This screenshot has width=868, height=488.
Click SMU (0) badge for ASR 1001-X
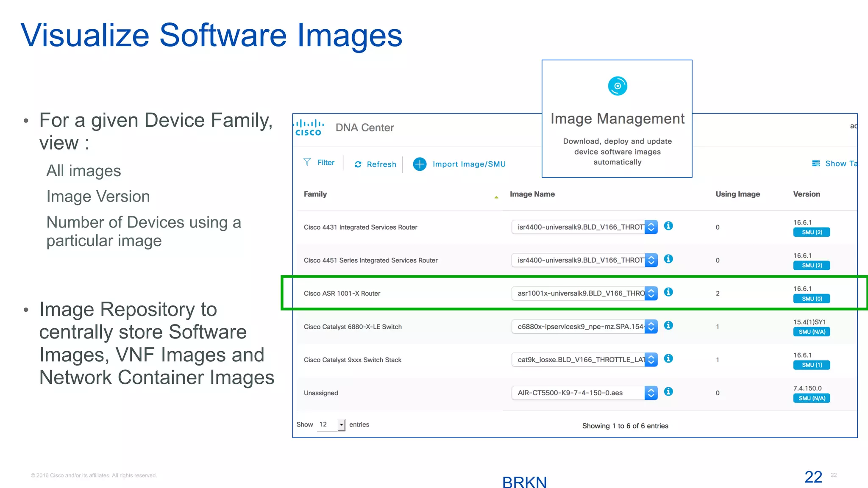coord(812,299)
